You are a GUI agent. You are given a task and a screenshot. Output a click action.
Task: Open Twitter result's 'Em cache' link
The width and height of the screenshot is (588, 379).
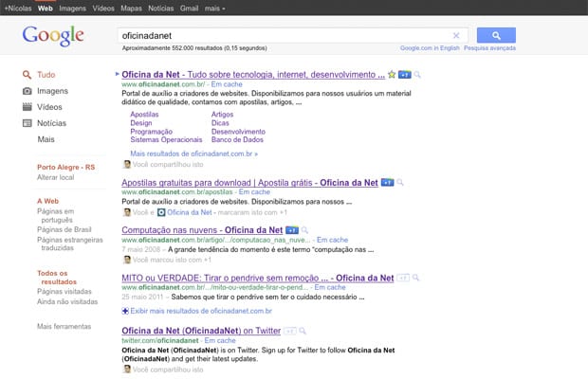tap(220, 340)
